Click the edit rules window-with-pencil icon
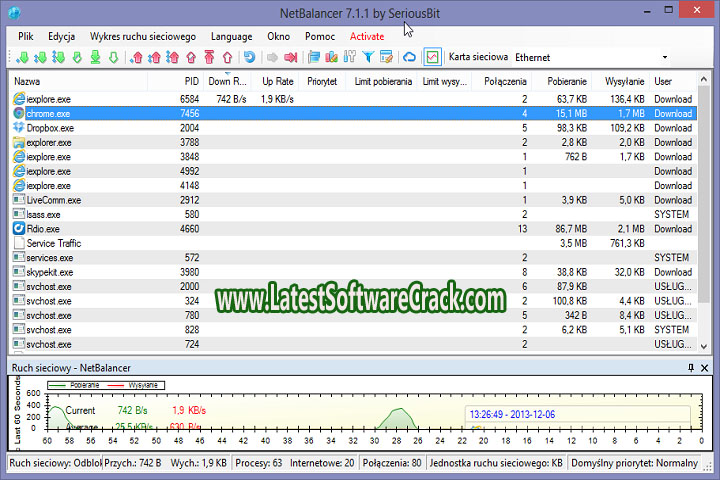720x480 pixels. click(387, 57)
